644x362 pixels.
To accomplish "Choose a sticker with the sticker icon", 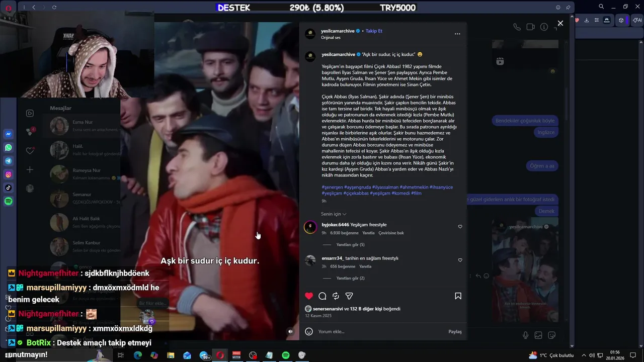I will tap(551, 335).
